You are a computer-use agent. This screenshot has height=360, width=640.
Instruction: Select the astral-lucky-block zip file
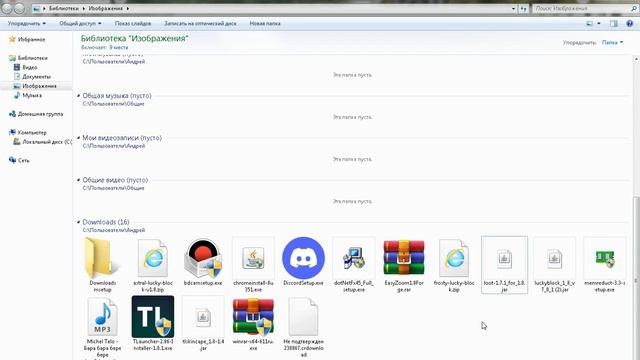click(x=153, y=258)
